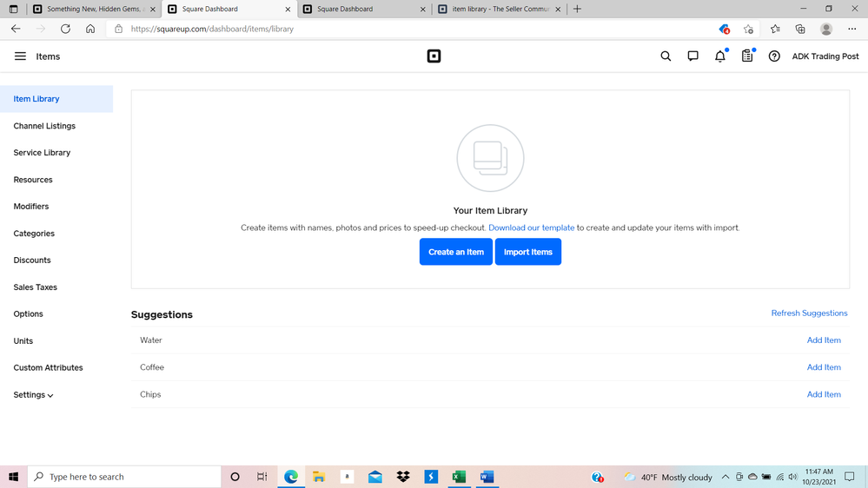Viewport: 868px width, 488px height.
Task: Click the Download our template link
Action: [x=531, y=228]
